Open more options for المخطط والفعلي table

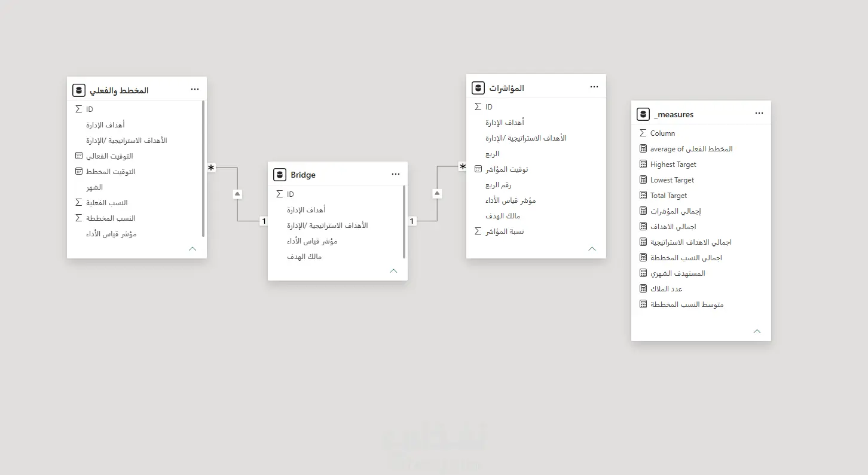[195, 90]
